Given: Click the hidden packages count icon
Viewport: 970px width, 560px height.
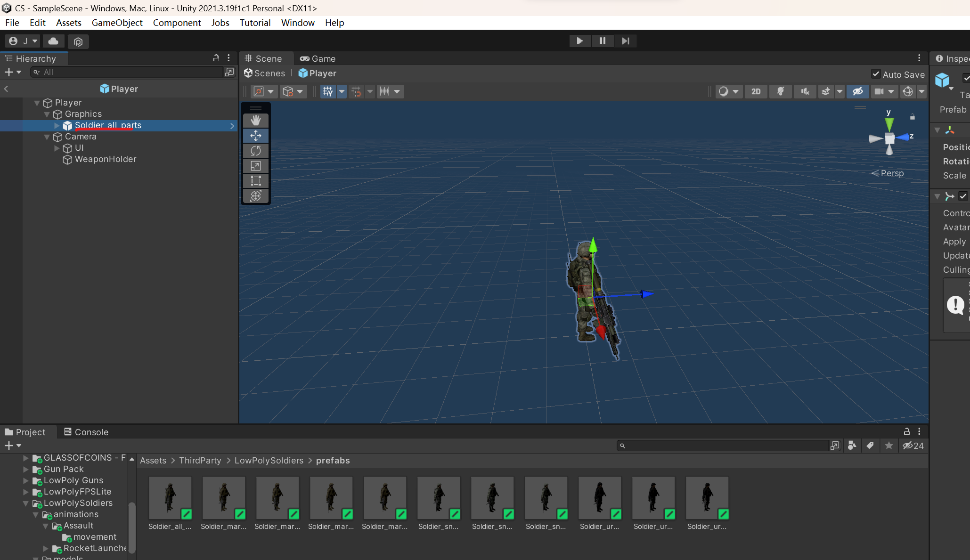Looking at the screenshot, I should pyautogui.click(x=913, y=446).
